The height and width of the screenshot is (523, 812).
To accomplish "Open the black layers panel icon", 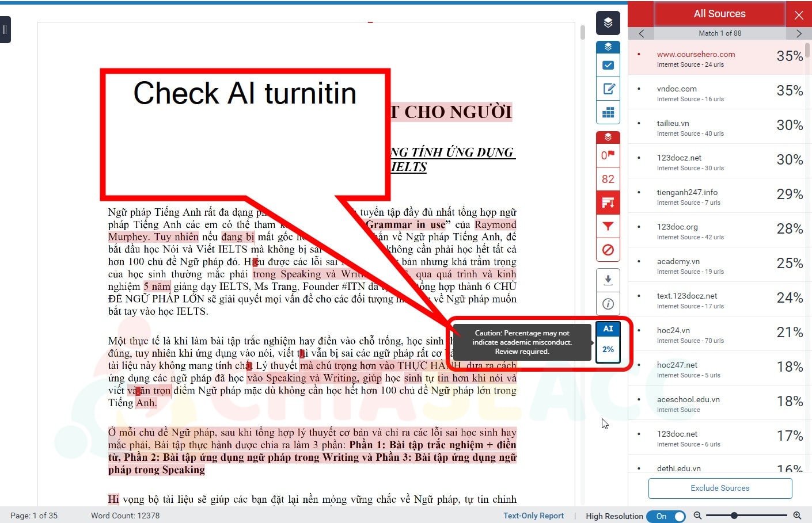I will point(608,23).
